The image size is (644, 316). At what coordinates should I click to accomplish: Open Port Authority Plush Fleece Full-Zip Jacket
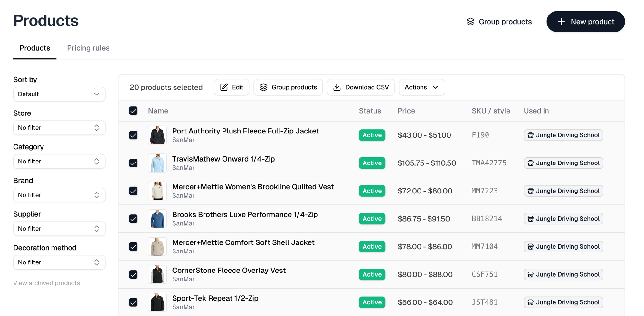pos(246,131)
